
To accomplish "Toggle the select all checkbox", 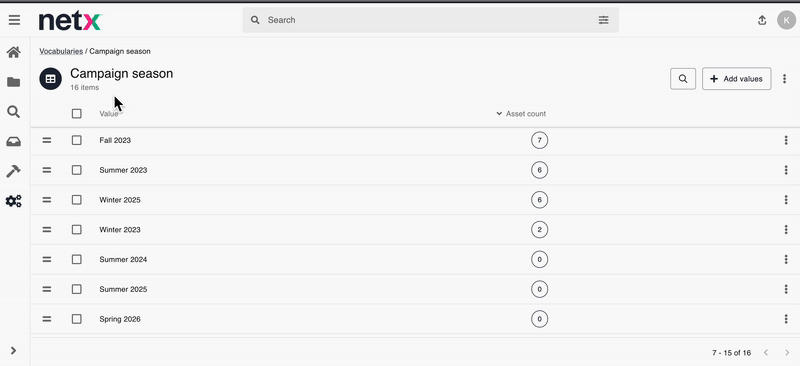I will tap(77, 114).
